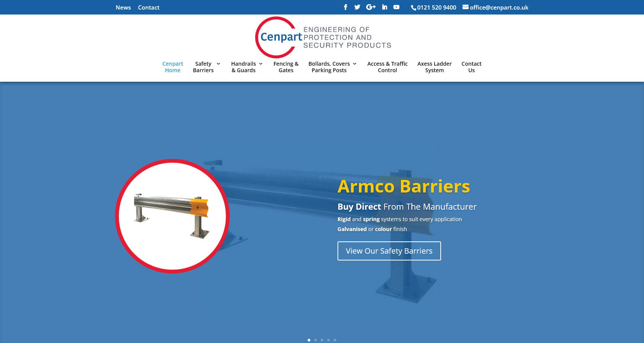Expand the Handrails & Guards chevron
Image resolution: width=644 pixels, height=343 pixels.
261,64
